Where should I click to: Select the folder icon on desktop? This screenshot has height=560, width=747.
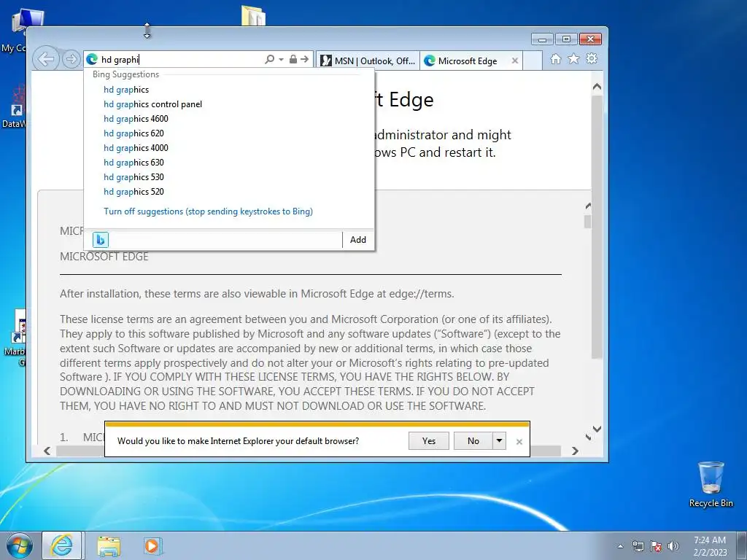click(x=253, y=16)
